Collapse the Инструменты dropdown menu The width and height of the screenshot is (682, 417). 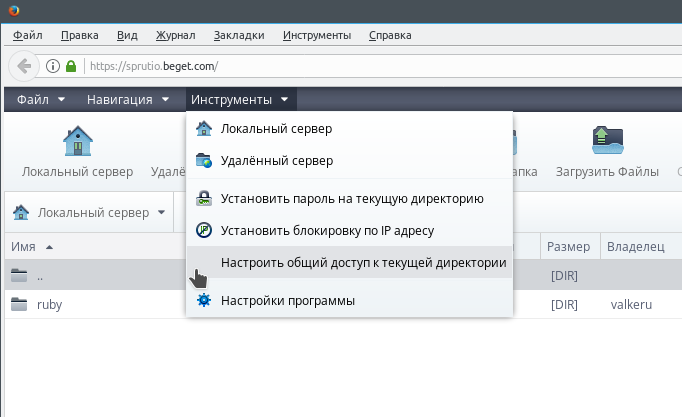240,100
